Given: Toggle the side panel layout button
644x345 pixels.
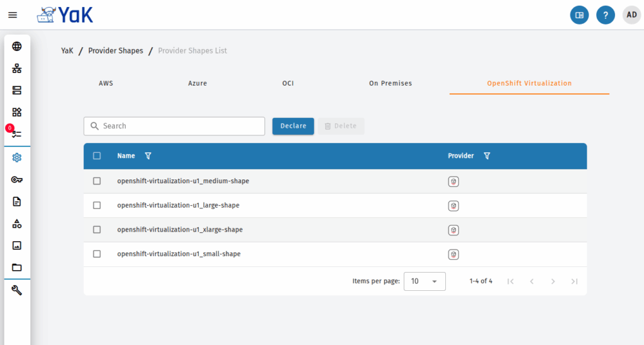Looking at the screenshot, I should coord(579,15).
